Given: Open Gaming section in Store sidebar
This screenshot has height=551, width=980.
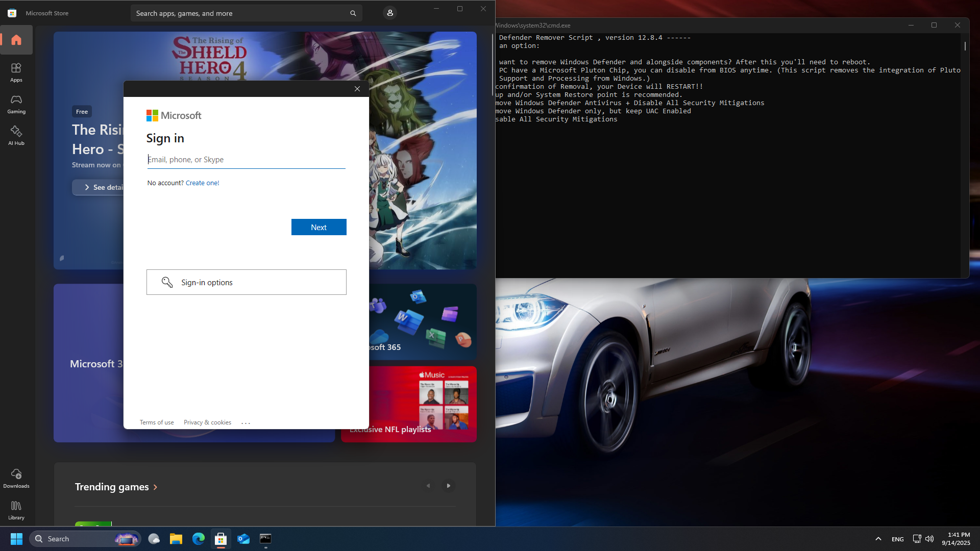Looking at the screenshot, I should click(x=16, y=104).
